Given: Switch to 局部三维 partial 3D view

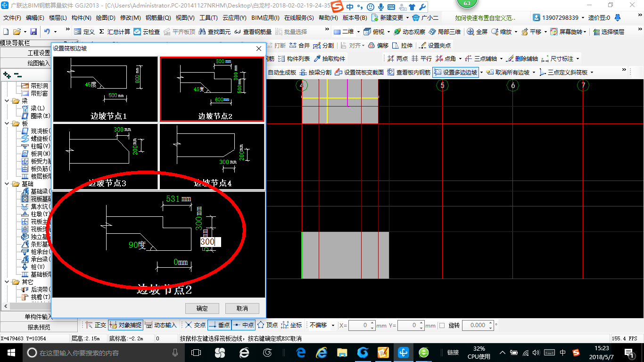Looking at the screenshot, I should coord(445,32).
